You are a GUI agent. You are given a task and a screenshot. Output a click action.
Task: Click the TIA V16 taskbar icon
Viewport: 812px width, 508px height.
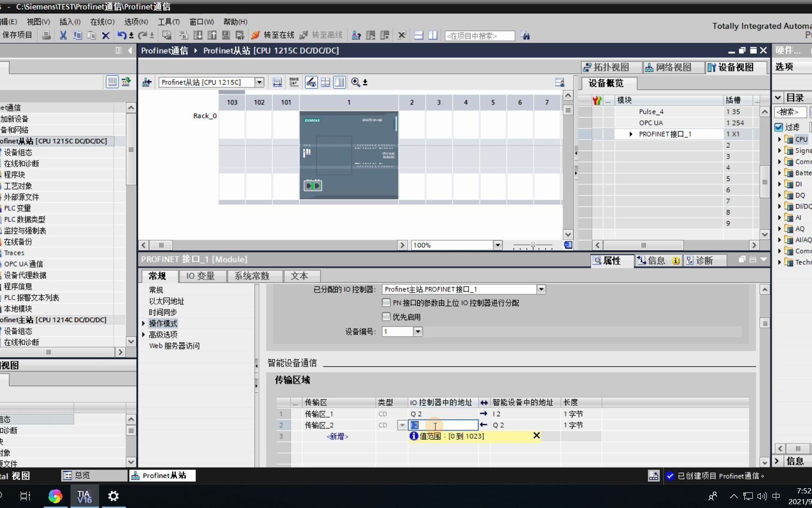pyautogui.click(x=84, y=496)
